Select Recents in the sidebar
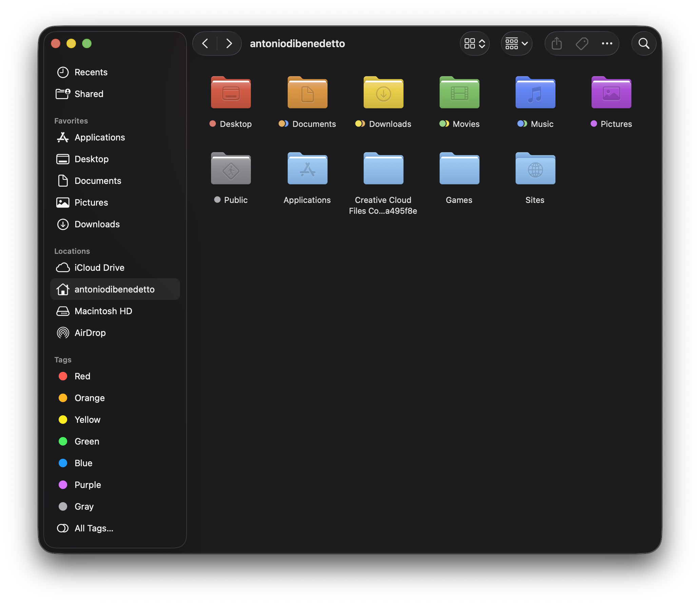 91,72
